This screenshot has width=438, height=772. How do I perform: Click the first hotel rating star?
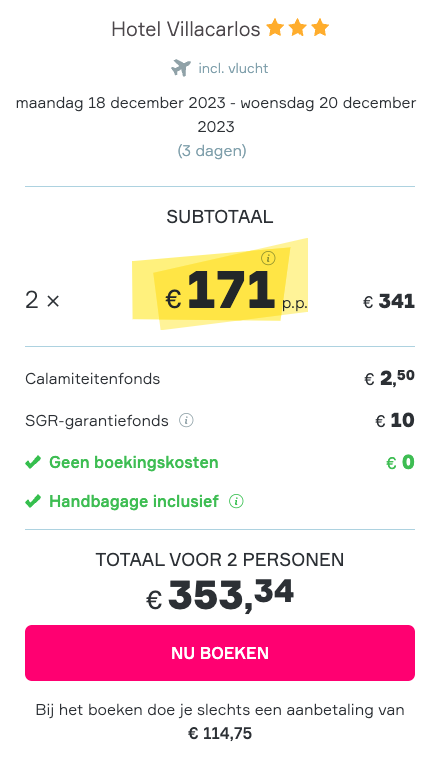tap(275, 28)
